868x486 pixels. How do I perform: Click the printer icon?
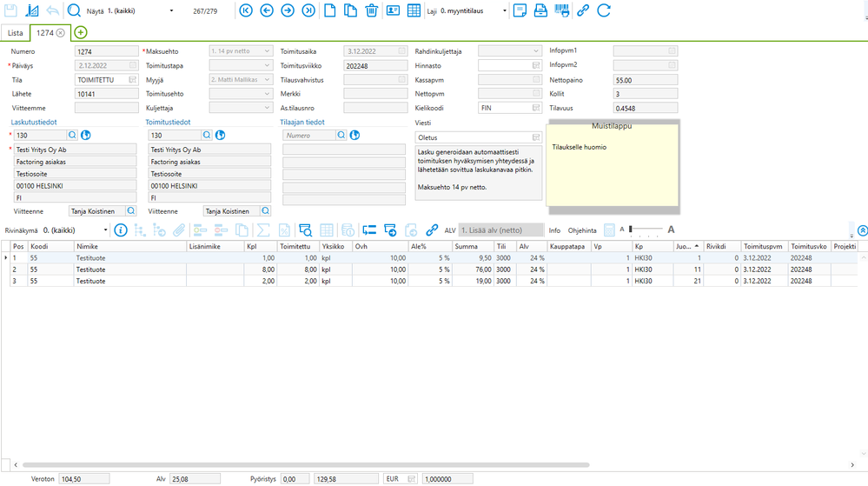click(x=540, y=10)
